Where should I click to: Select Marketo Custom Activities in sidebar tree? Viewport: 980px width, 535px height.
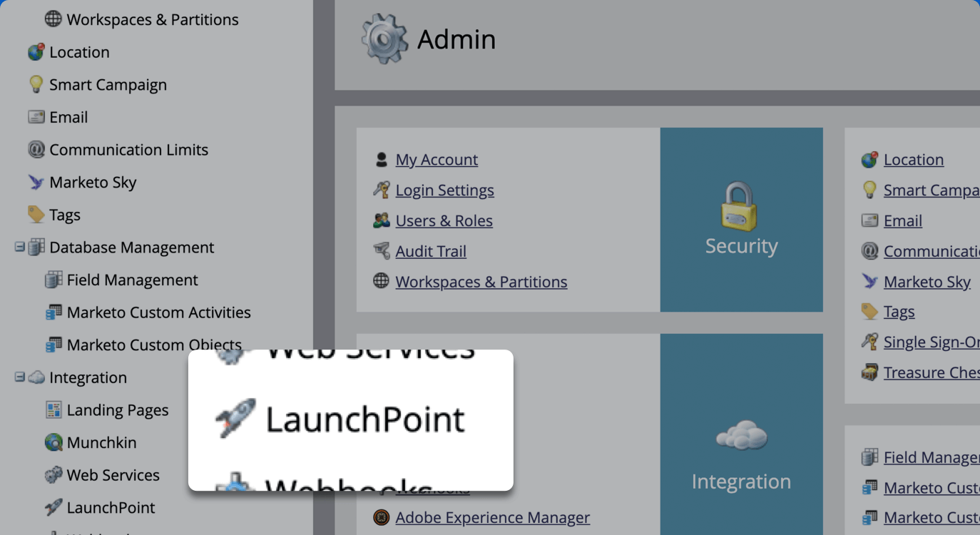(x=159, y=312)
